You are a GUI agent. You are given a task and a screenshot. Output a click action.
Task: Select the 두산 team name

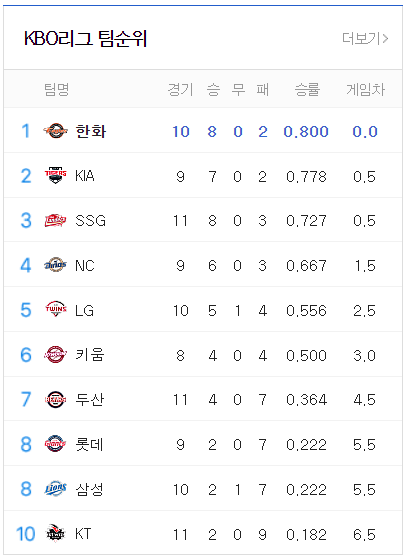pyautogui.click(x=90, y=399)
